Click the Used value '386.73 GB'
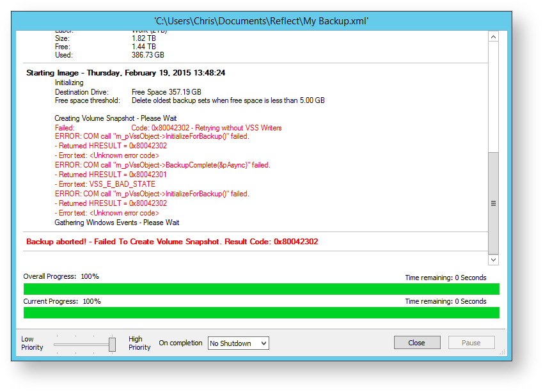Image resolution: width=543 pixels, height=392 pixels. tap(148, 55)
